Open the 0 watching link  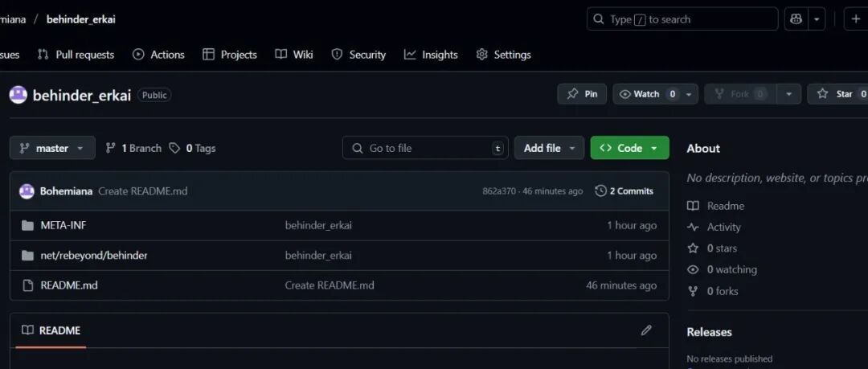[x=722, y=270]
